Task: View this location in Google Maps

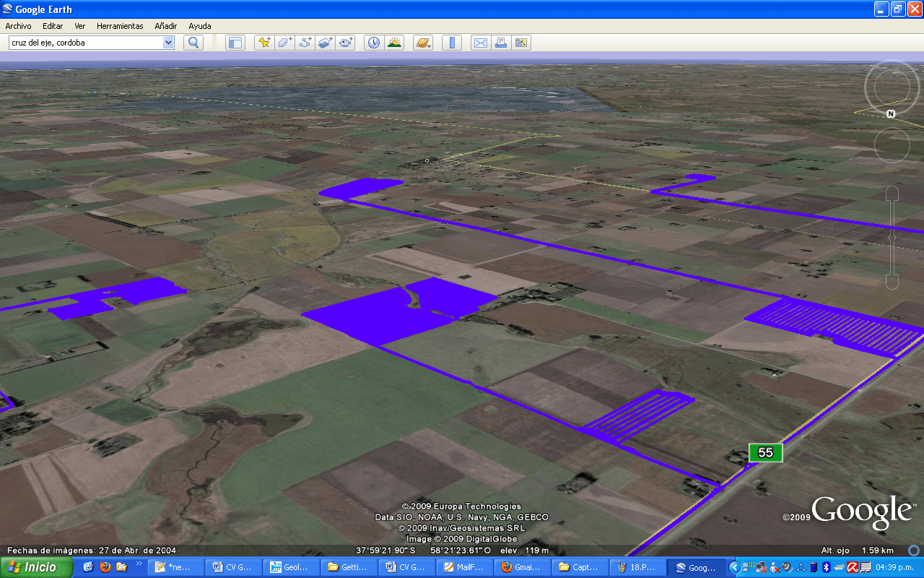Action: pos(520,43)
